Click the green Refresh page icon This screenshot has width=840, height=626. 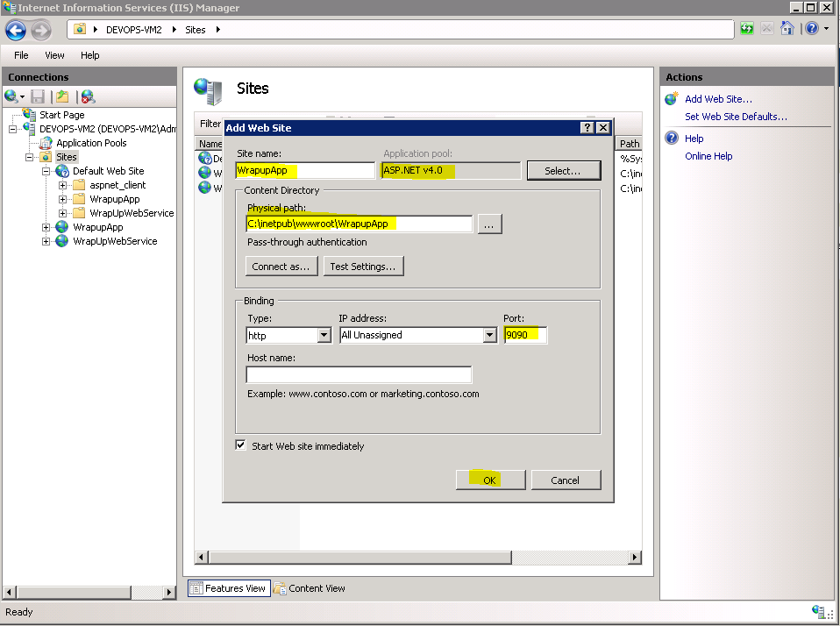pyautogui.click(x=746, y=29)
